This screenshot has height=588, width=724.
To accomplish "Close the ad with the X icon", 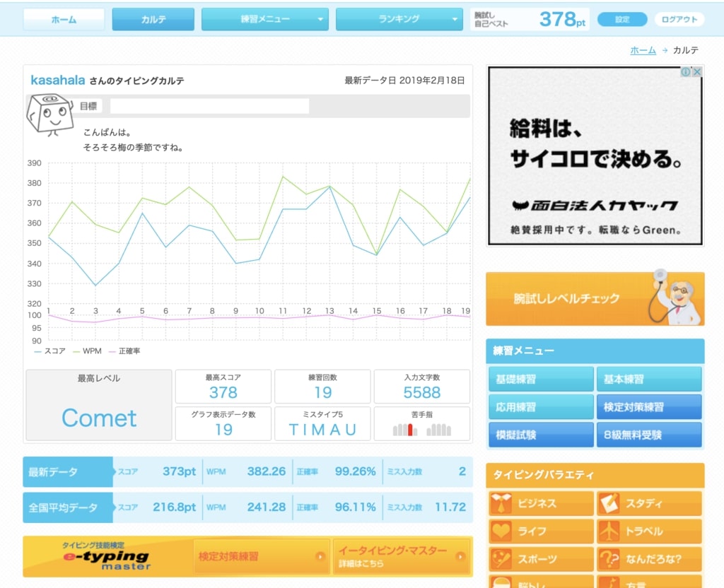I will coord(697,72).
